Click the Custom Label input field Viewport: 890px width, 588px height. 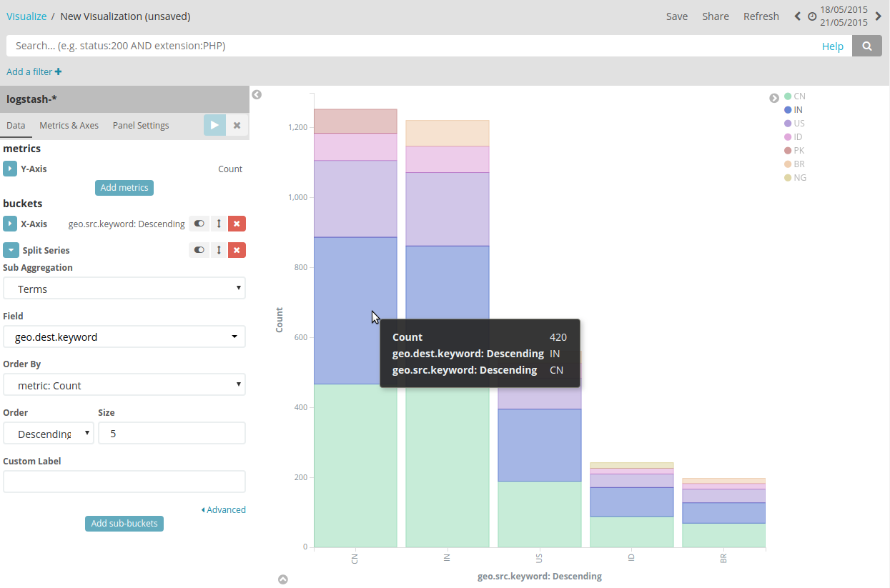pos(124,482)
